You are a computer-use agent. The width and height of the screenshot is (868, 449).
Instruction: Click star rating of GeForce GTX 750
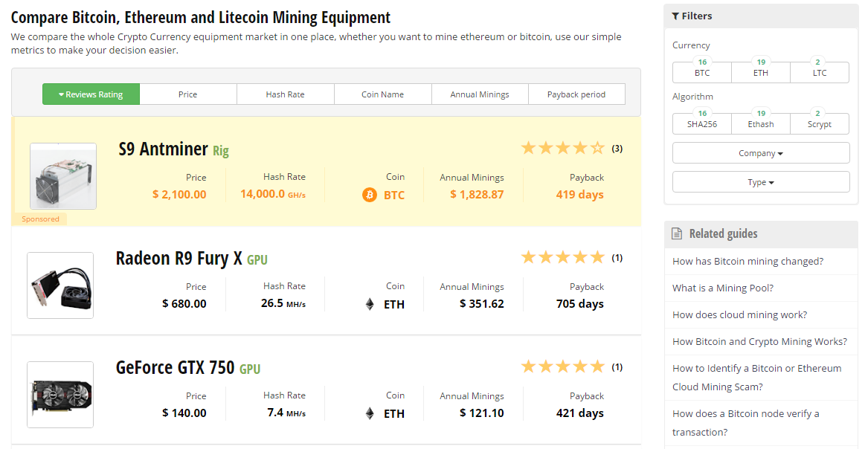563,366
